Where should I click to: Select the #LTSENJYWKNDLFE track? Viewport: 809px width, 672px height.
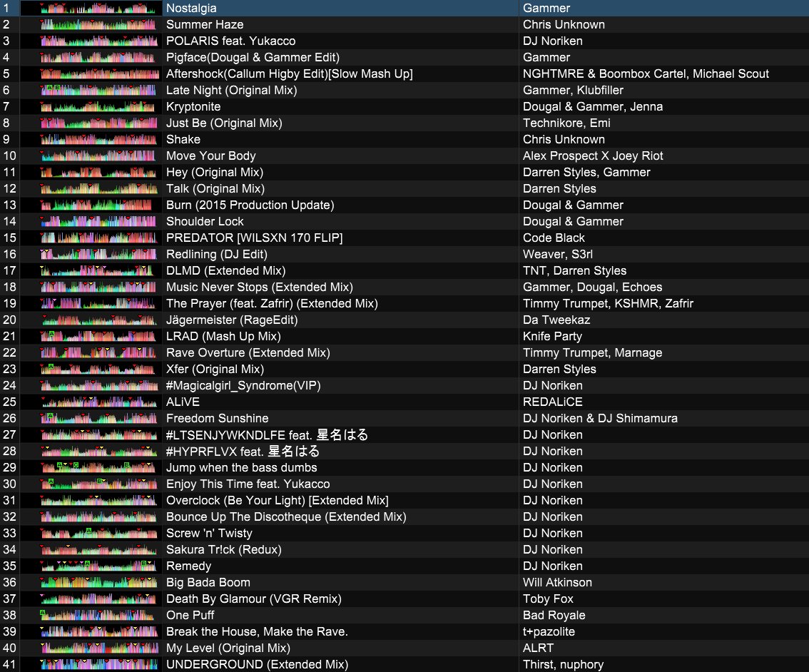267,434
